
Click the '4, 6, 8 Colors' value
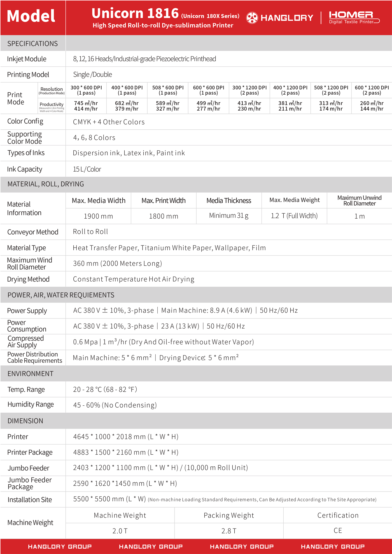coord(94,138)
